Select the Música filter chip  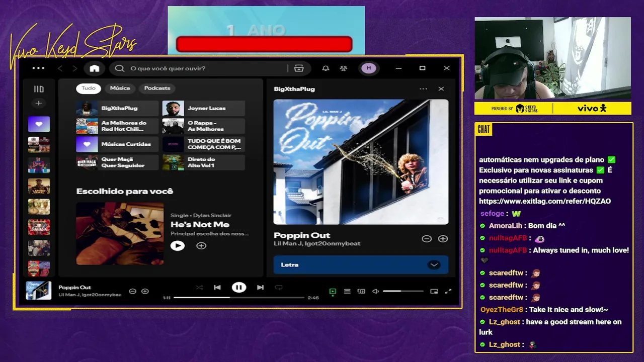click(x=120, y=88)
